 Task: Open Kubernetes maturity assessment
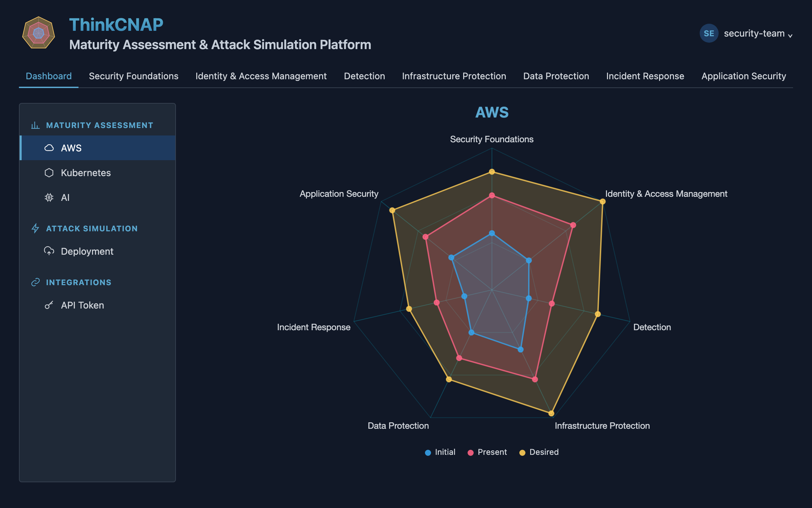pyautogui.click(x=97, y=173)
